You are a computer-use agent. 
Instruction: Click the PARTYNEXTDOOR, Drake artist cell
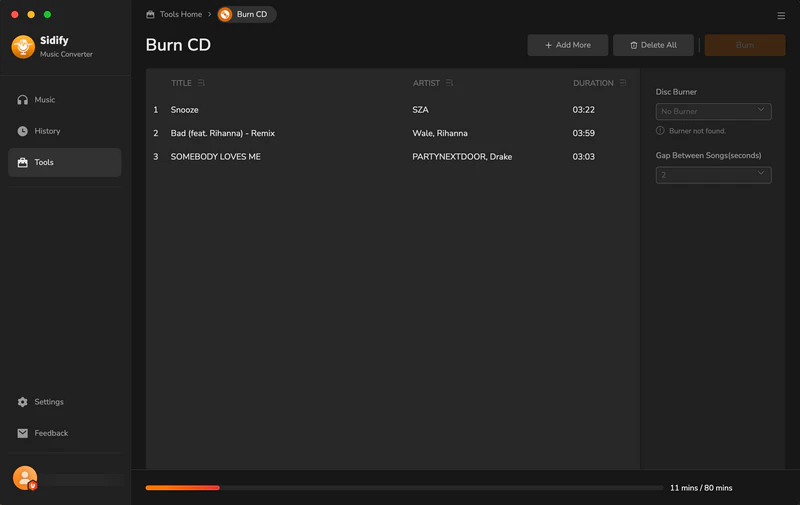[x=462, y=157]
